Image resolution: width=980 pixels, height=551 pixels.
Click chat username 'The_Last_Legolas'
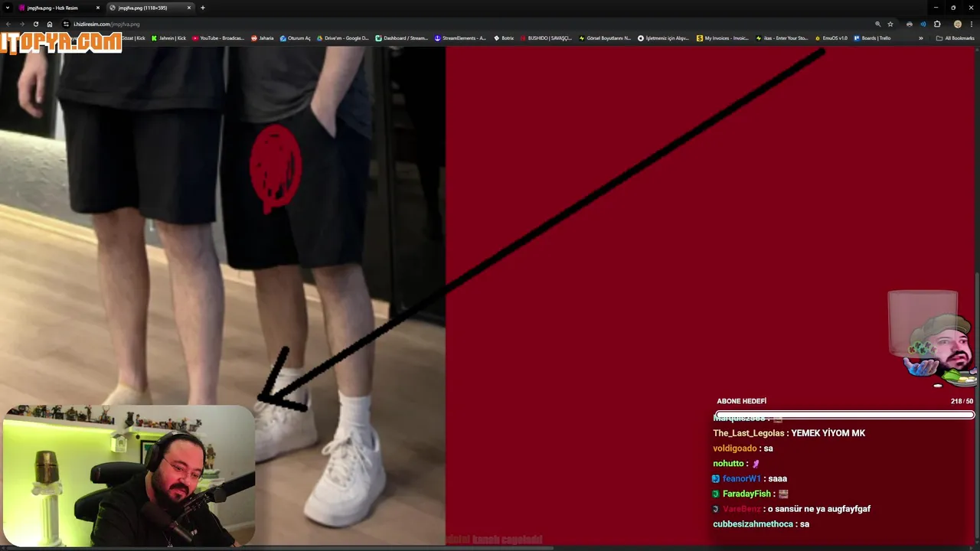[749, 433]
